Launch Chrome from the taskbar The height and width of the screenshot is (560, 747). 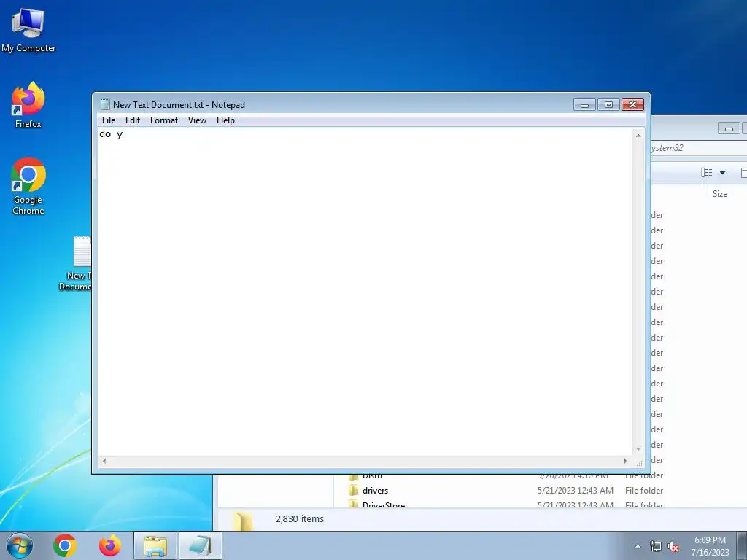point(65,545)
